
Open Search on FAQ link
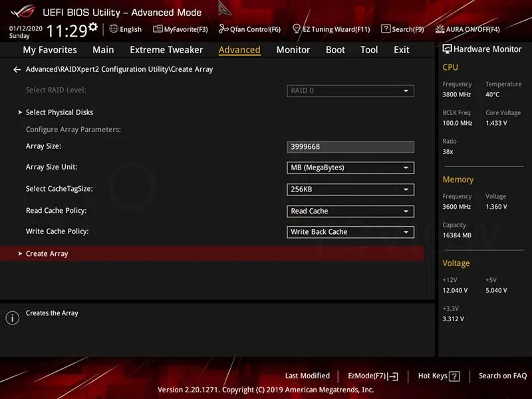503,376
